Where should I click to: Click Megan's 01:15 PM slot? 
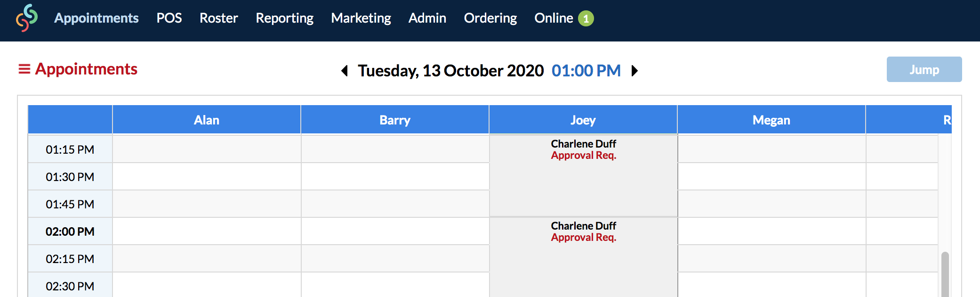click(771, 149)
